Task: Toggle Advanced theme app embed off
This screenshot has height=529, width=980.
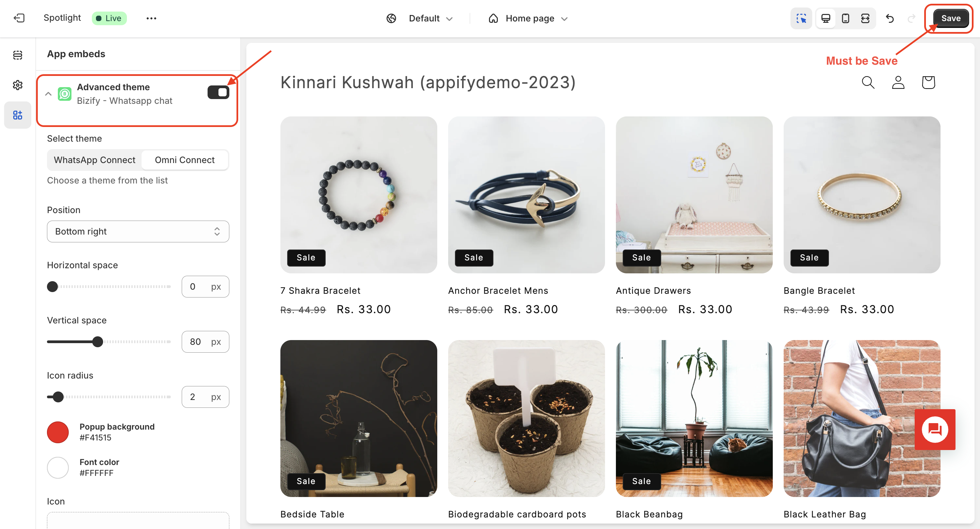Action: [x=218, y=93]
